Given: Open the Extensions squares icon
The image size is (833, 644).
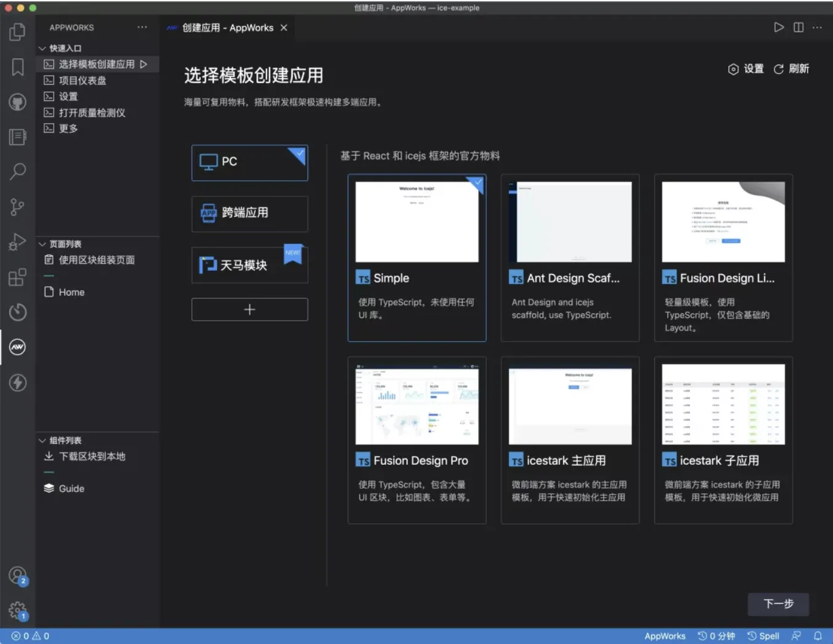Looking at the screenshot, I should 18,277.
